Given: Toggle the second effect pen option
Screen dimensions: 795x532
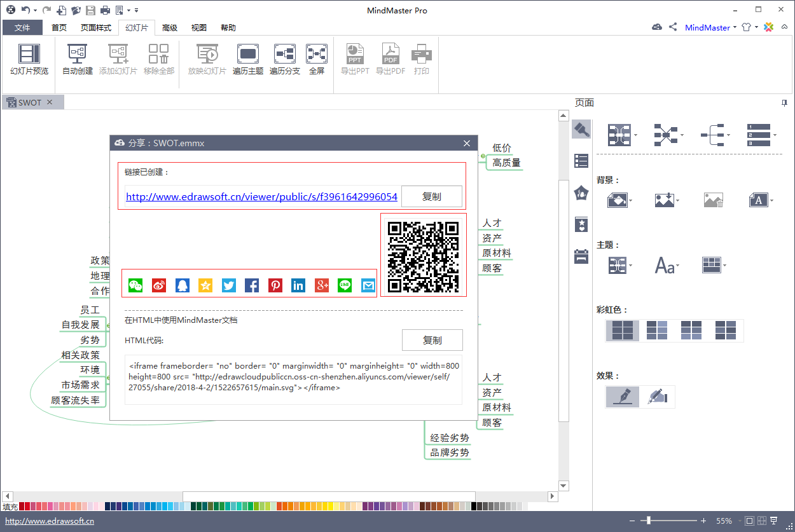Looking at the screenshot, I should coord(657,397).
